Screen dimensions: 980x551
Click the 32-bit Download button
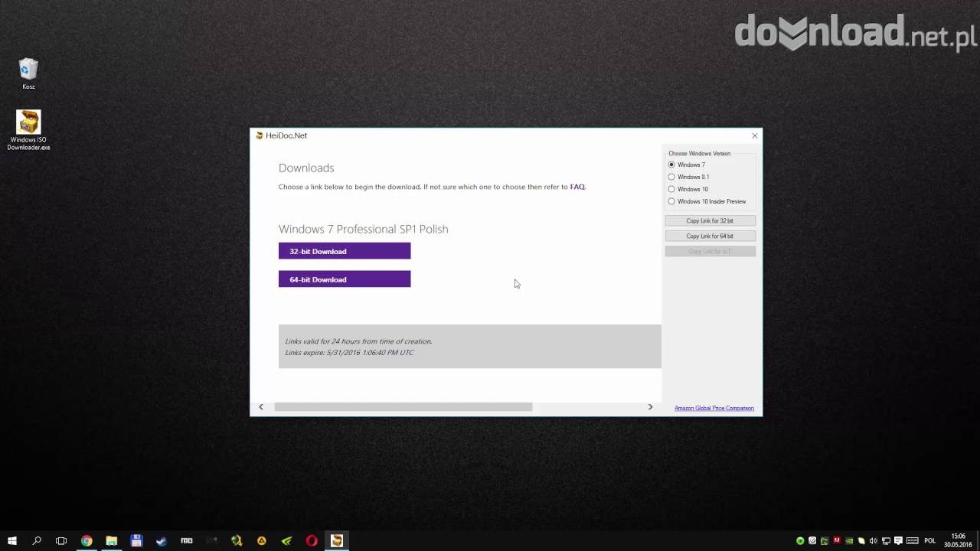coord(345,251)
